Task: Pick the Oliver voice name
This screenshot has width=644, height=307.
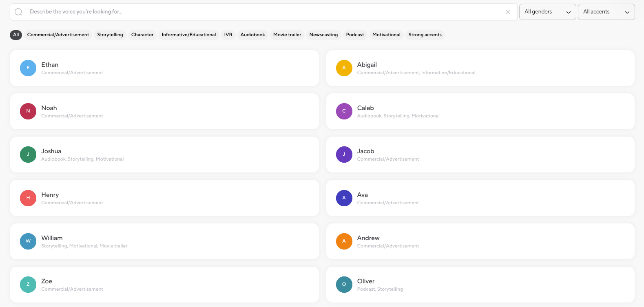Action: pyautogui.click(x=366, y=281)
